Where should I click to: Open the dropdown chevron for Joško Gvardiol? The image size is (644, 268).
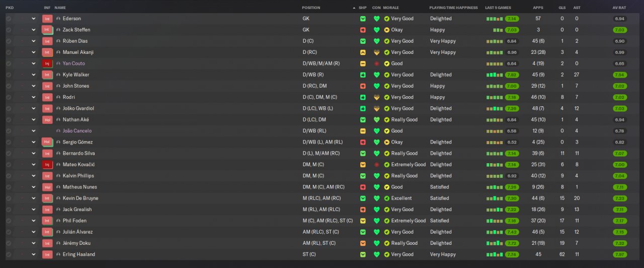(x=34, y=108)
